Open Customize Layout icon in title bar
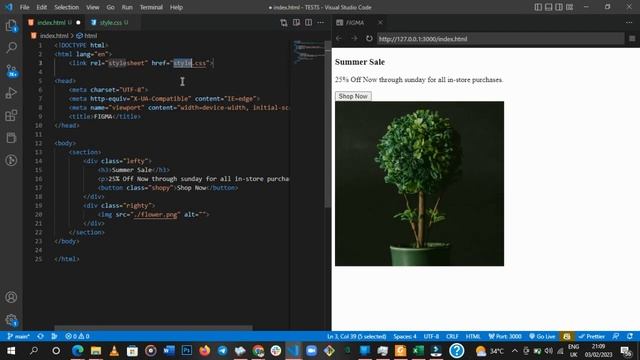This screenshot has width=640, height=360. coord(569,7)
